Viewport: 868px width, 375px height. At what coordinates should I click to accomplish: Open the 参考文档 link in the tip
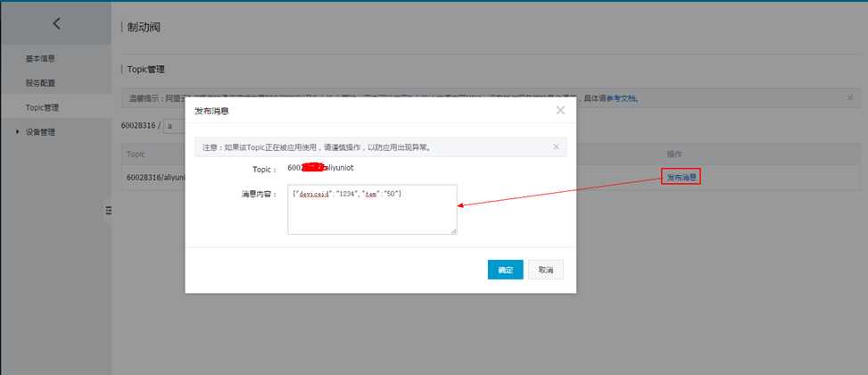623,98
